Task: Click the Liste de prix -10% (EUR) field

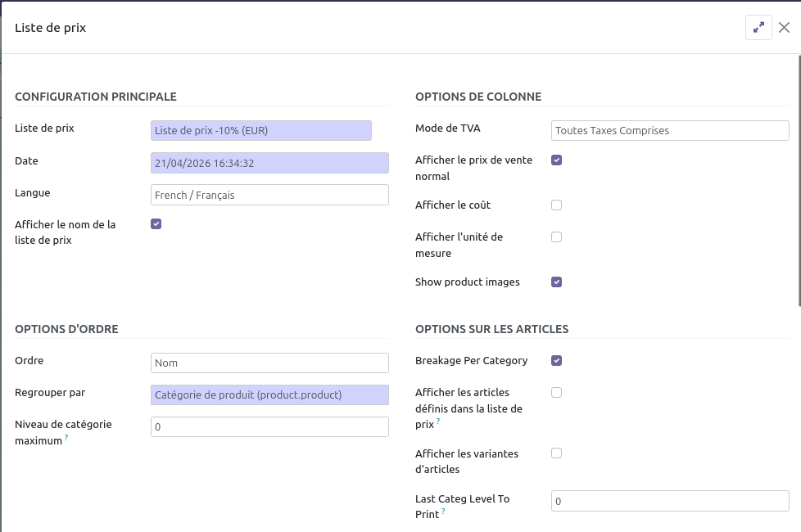Action: coord(261,131)
